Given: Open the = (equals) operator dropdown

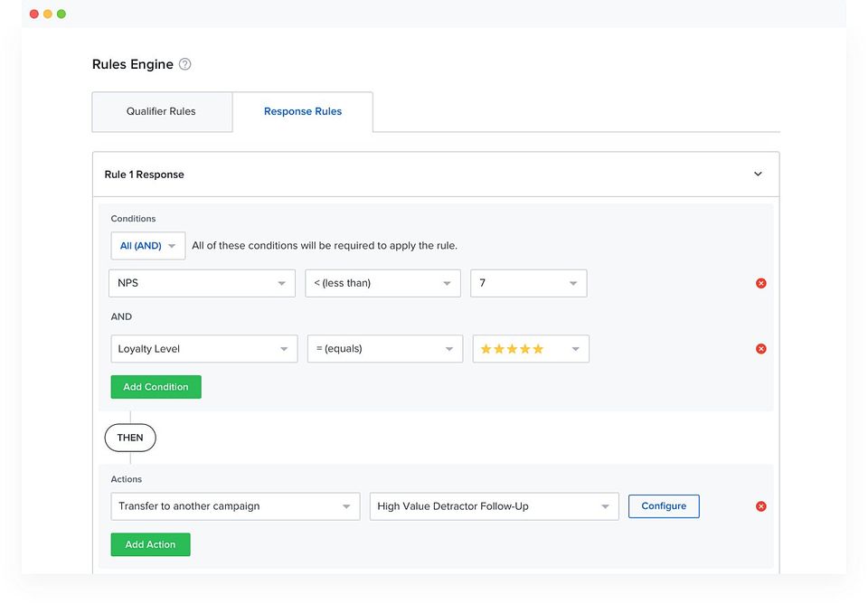Looking at the screenshot, I should coord(384,349).
